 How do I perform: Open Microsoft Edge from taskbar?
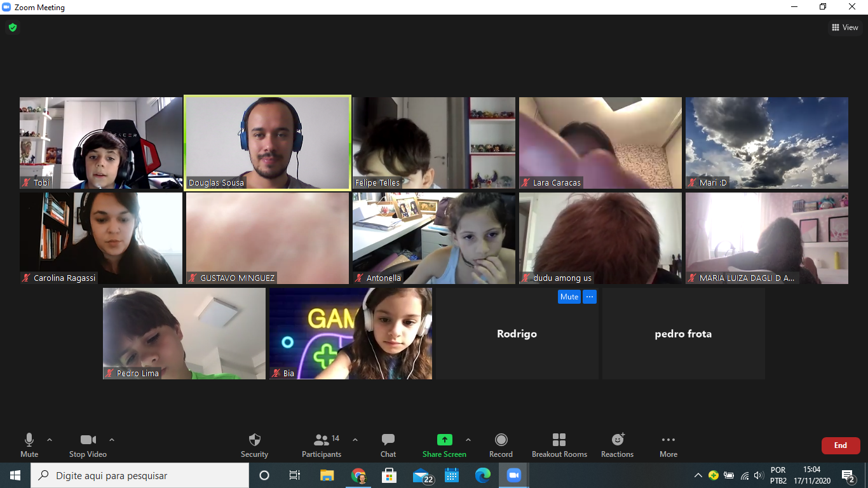tap(483, 475)
